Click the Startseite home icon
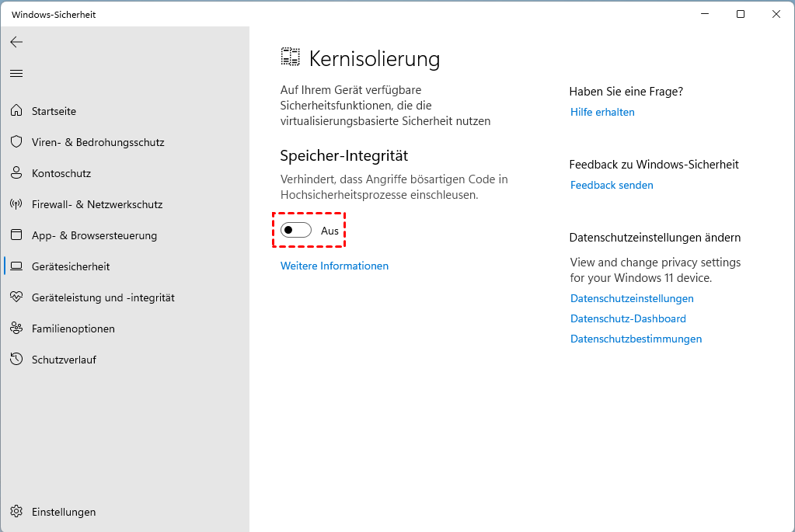Viewport: 795px width, 532px height. [x=16, y=111]
